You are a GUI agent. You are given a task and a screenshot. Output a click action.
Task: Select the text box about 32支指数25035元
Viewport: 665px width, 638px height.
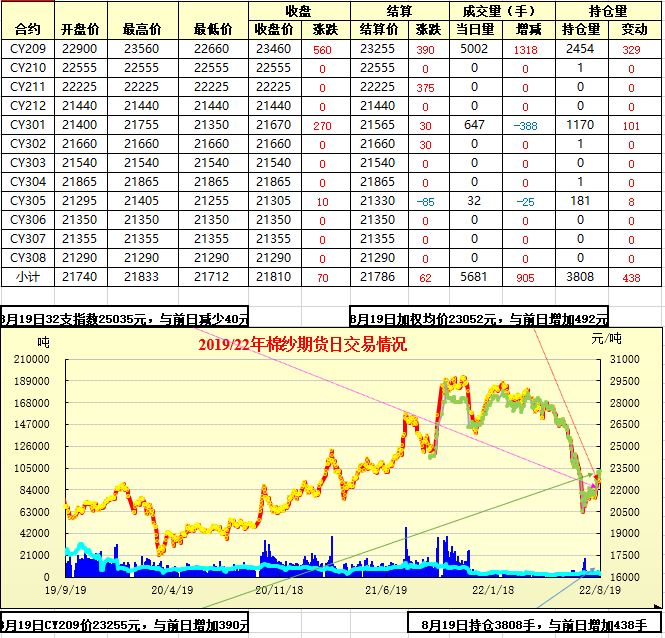coord(124,319)
